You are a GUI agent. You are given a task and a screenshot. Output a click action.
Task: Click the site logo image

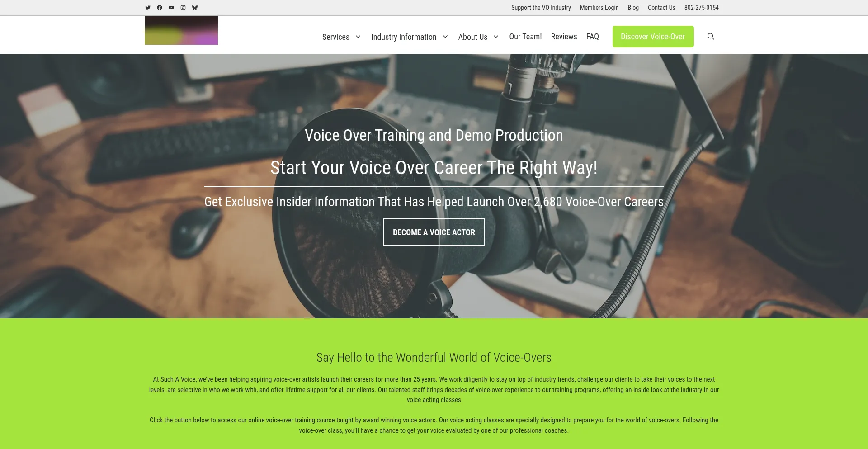[181, 30]
